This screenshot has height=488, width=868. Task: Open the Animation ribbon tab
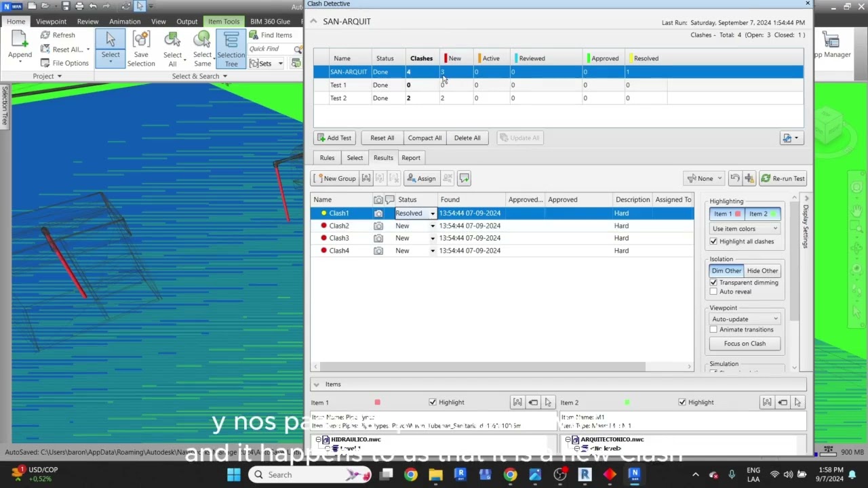click(125, 22)
